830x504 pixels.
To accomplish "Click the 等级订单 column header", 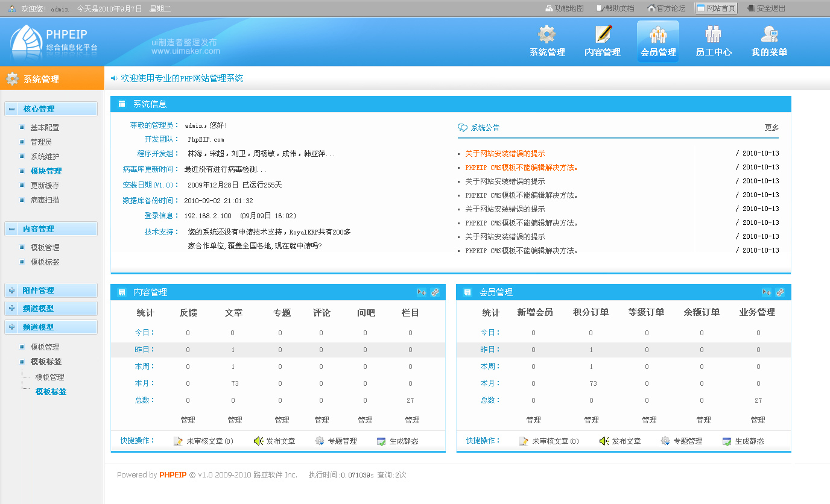I will tap(646, 312).
